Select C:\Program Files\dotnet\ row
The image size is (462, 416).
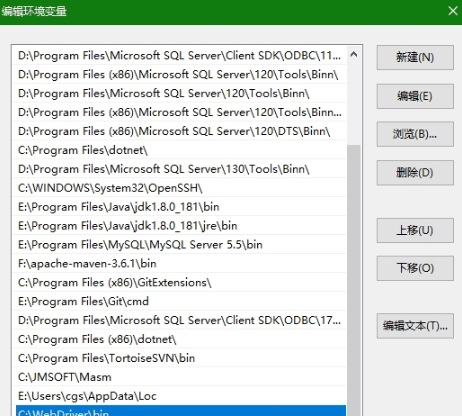(x=180, y=150)
